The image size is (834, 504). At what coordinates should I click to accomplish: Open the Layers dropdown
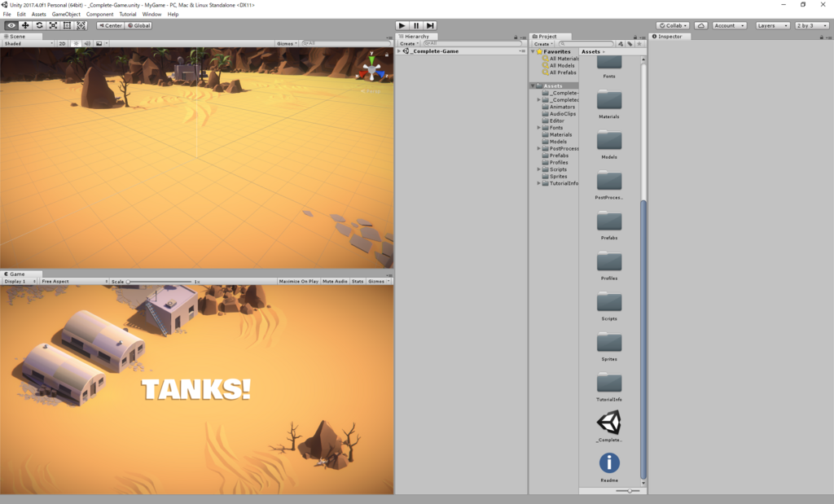pos(772,25)
